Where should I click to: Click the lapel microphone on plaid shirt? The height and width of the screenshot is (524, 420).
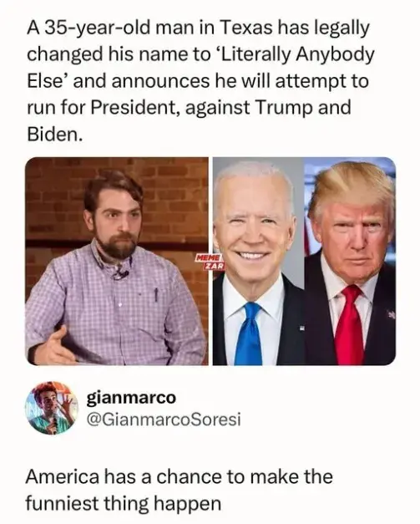point(122,275)
